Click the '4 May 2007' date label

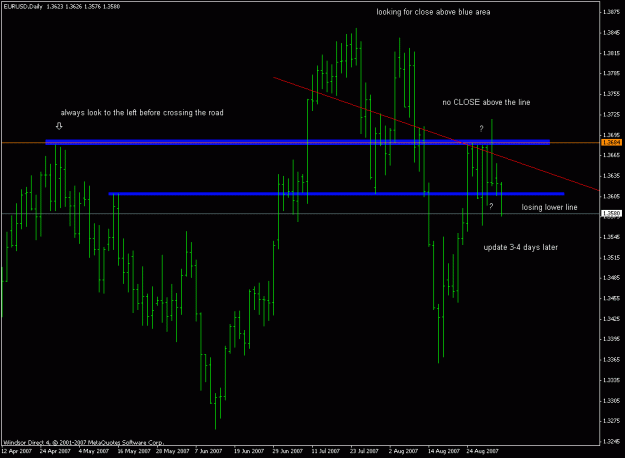(94, 451)
